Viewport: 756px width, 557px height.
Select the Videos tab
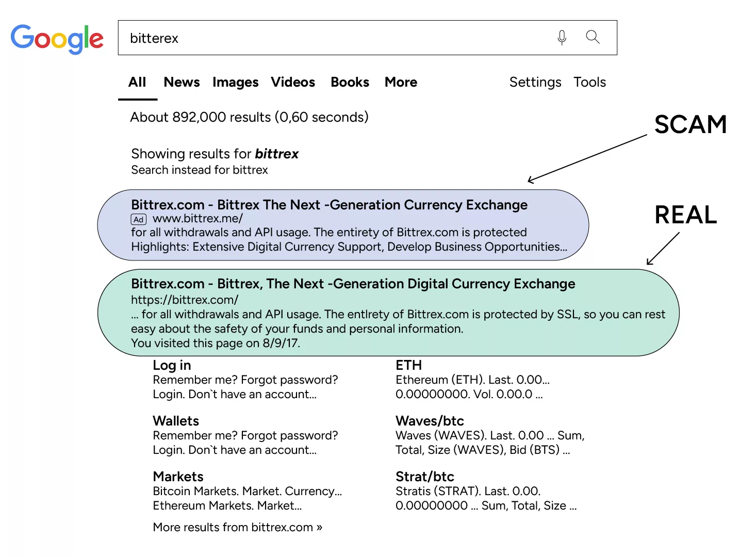tap(293, 83)
